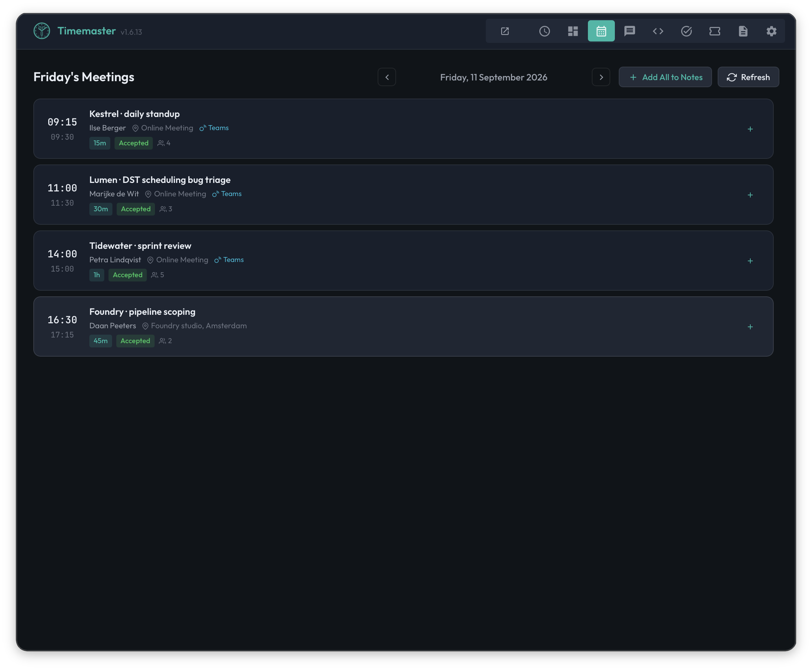The height and width of the screenshot is (670, 812).
Task: Open the checkmark tasks view
Action: point(686,31)
